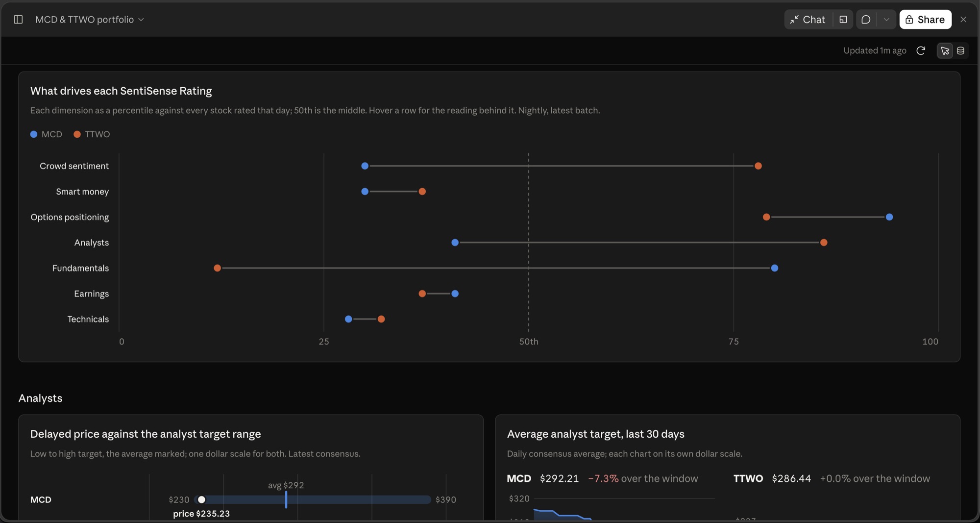This screenshot has height=523, width=980.
Task: Click the MCD row label in target range card
Action: [41, 500]
